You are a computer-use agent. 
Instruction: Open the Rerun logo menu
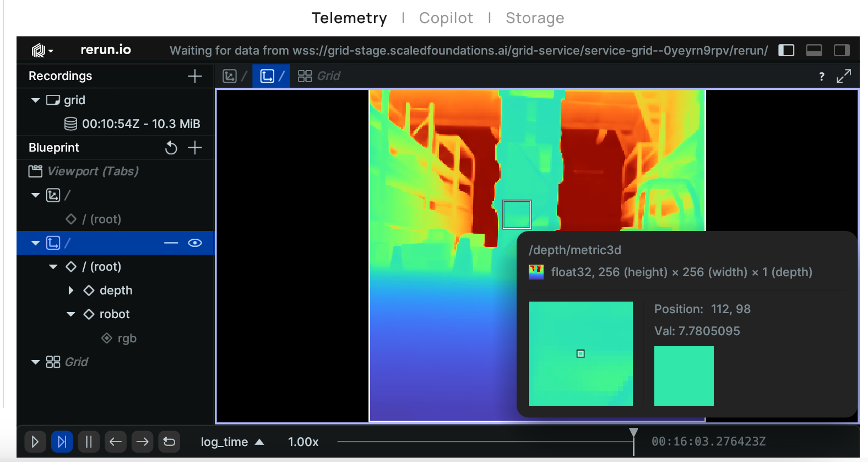click(x=42, y=50)
